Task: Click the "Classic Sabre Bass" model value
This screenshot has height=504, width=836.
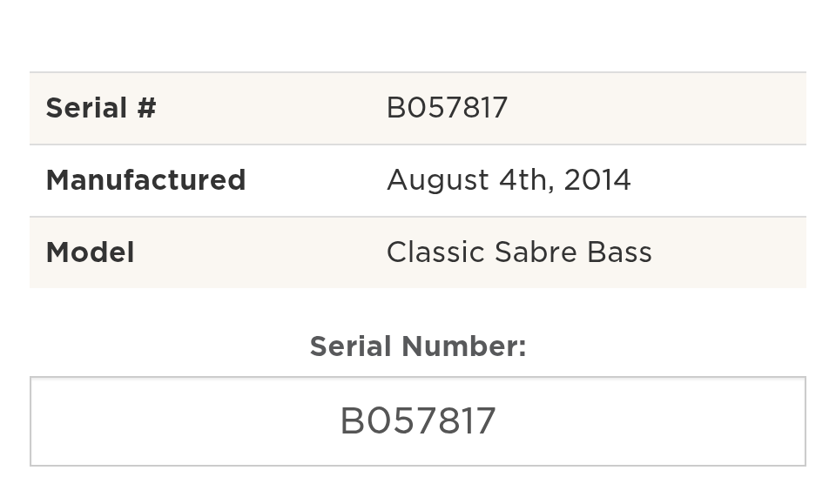Action: point(519,252)
